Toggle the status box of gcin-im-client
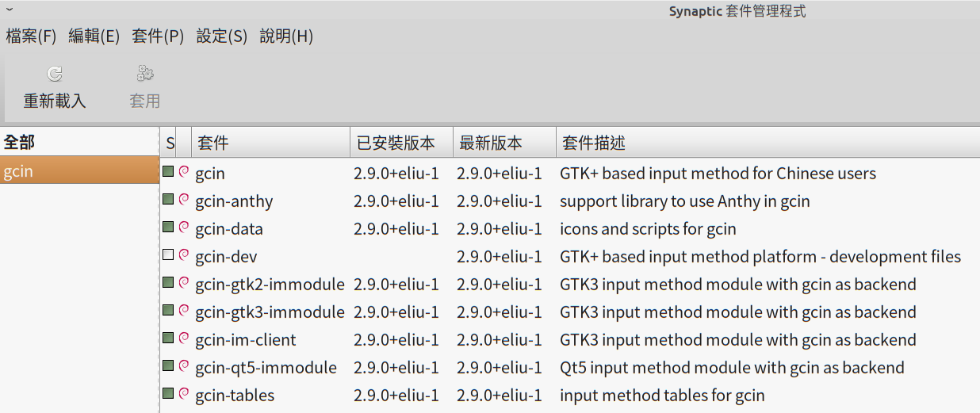Image resolution: width=980 pixels, height=413 pixels. click(168, 338)
